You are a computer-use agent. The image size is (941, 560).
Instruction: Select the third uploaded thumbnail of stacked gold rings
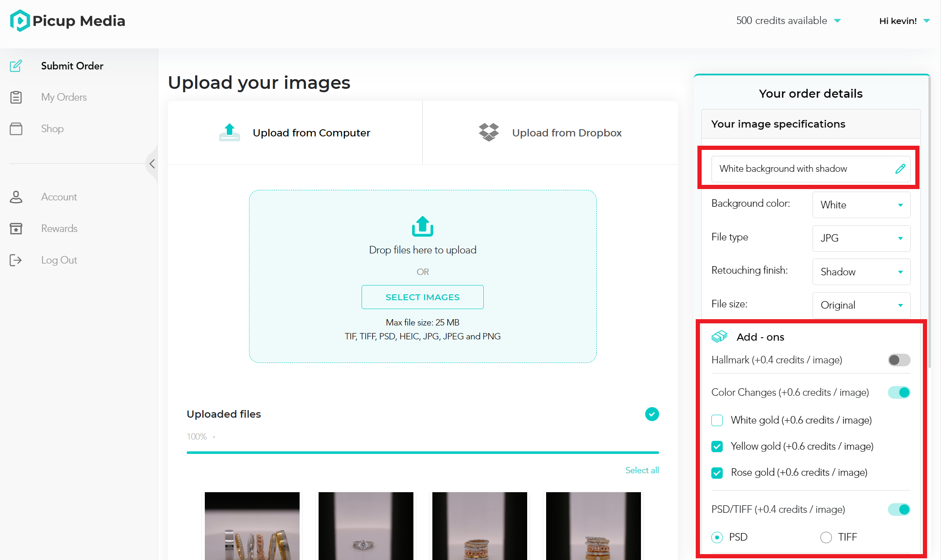pos(480,526)
